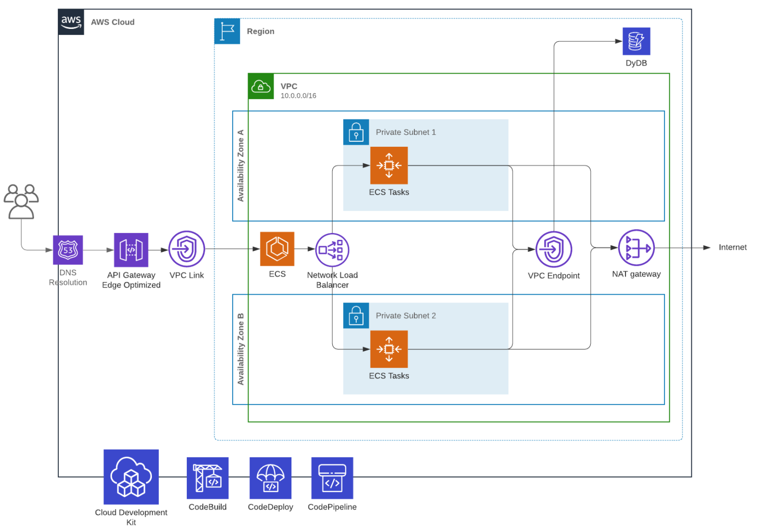
Task: Click the VPC Endpoint icon
Action: pos(554,249)
